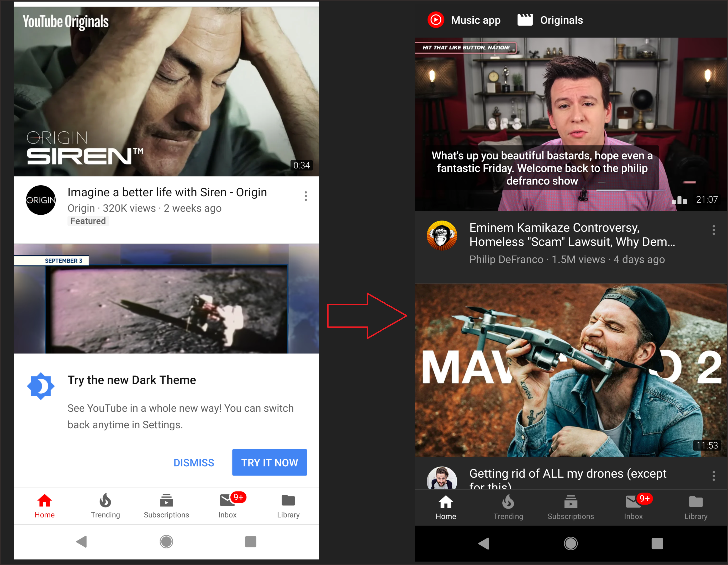Play the moon landing September 3 thumbnail
The height and width of the screenshot is (565, 728).
(166, 299)
